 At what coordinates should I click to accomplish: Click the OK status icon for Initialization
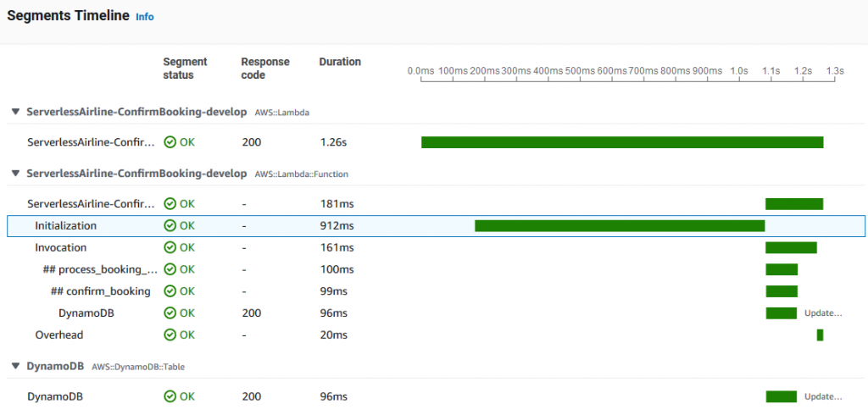point(170,226)
